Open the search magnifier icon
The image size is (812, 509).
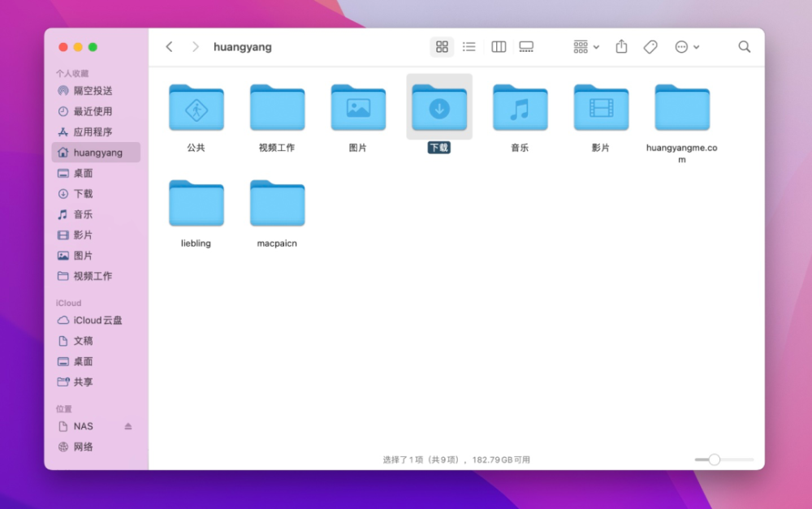coord(744,47)
